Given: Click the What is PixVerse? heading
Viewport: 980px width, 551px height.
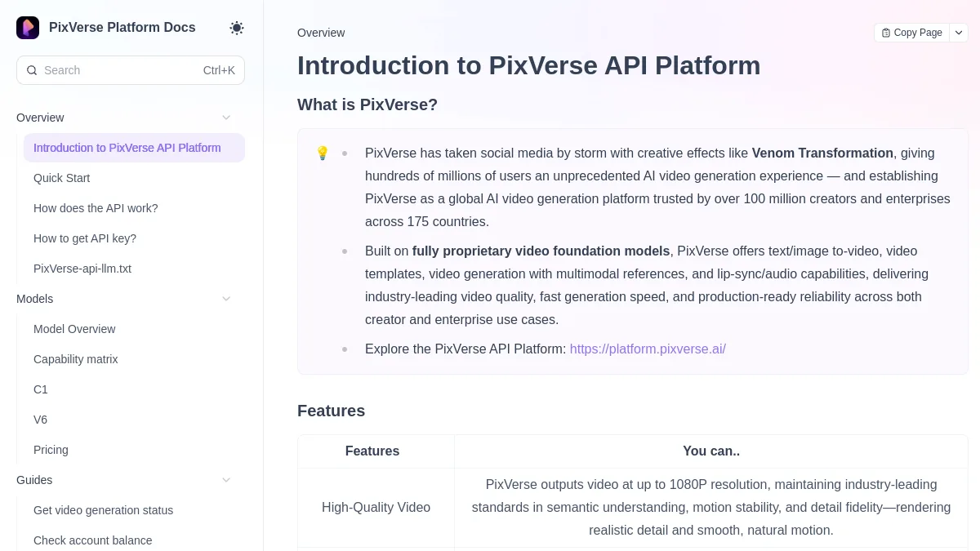Looking at the screenshot, I should click(x=367, y=104).
